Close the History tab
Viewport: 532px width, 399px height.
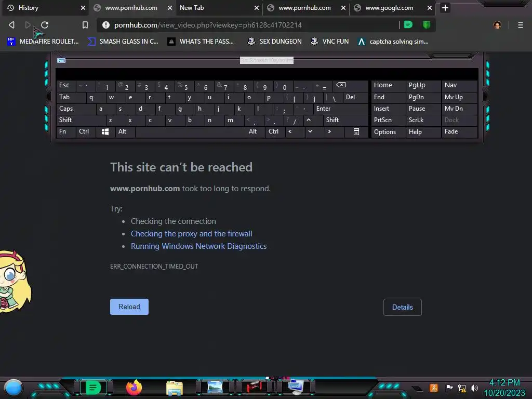click(x=83, y=8)
